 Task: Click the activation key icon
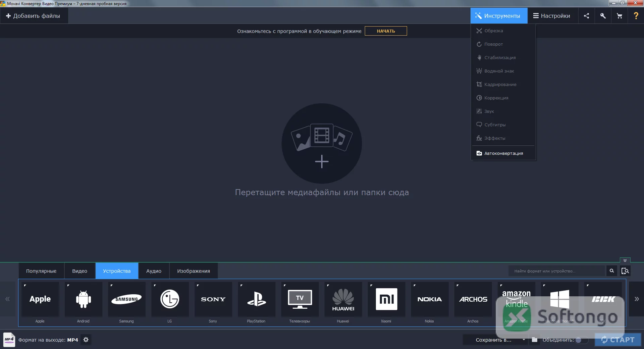(x=603, y=16)
